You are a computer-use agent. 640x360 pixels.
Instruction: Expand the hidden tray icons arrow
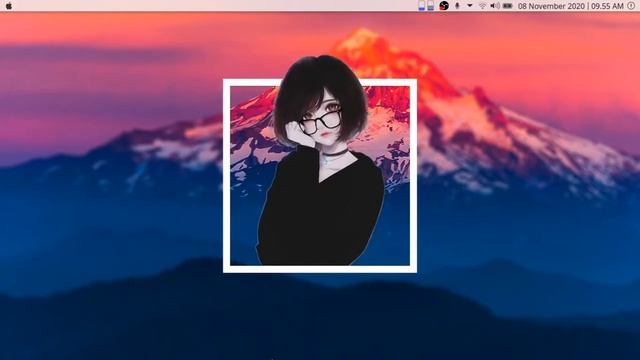470,6
